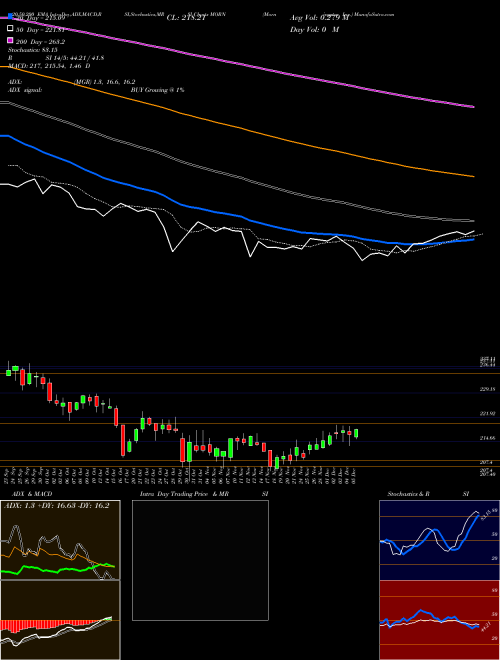The image size is (500, 660).
Task: Click the SI 14/3: 44.21 / 41.8 value
Action: [75, 58]
